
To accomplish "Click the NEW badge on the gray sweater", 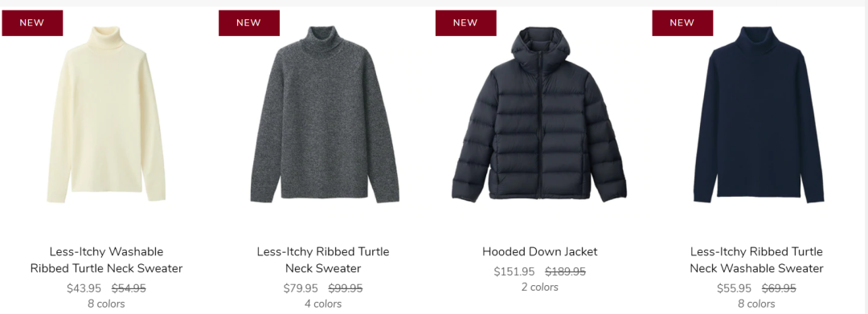I will (249, 22).
